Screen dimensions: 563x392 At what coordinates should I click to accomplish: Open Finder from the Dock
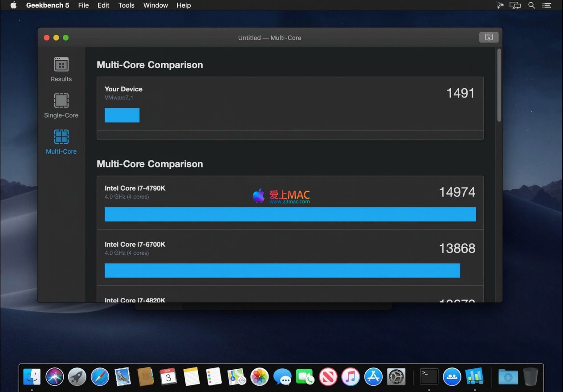32,377
